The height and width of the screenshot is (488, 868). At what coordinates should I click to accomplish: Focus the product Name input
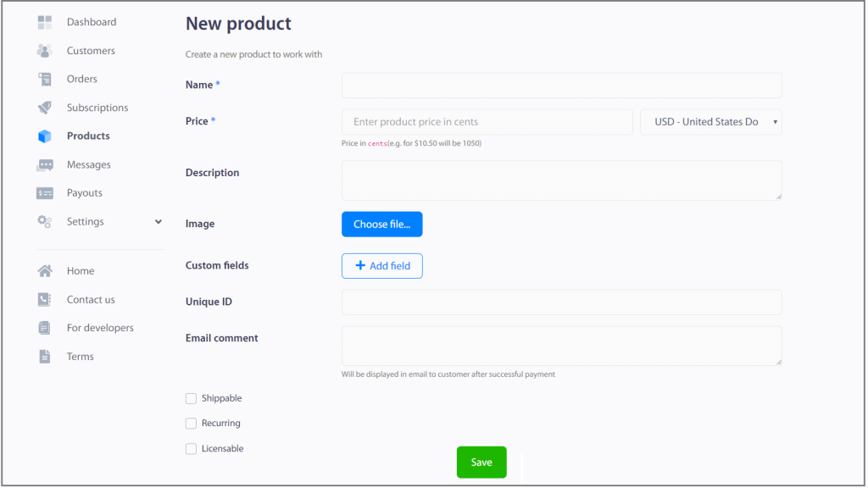pyautogui.click(x=562, y=86)
